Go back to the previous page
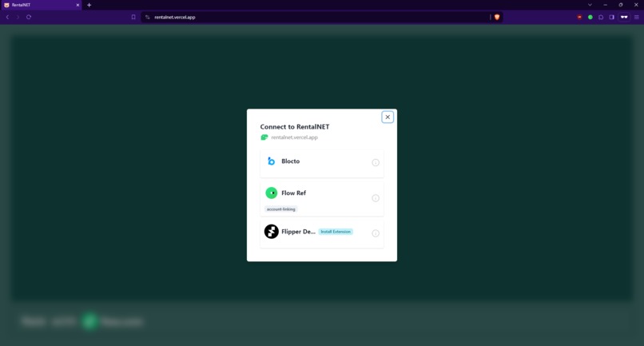644x346 pixels. point(7,18)
